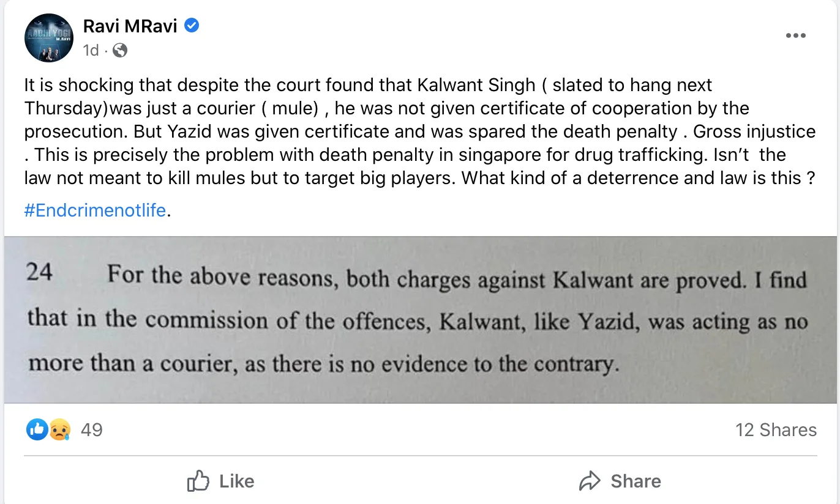
Task: Open the #Endcrimenotlife hashtag
Action: (95, 210)
